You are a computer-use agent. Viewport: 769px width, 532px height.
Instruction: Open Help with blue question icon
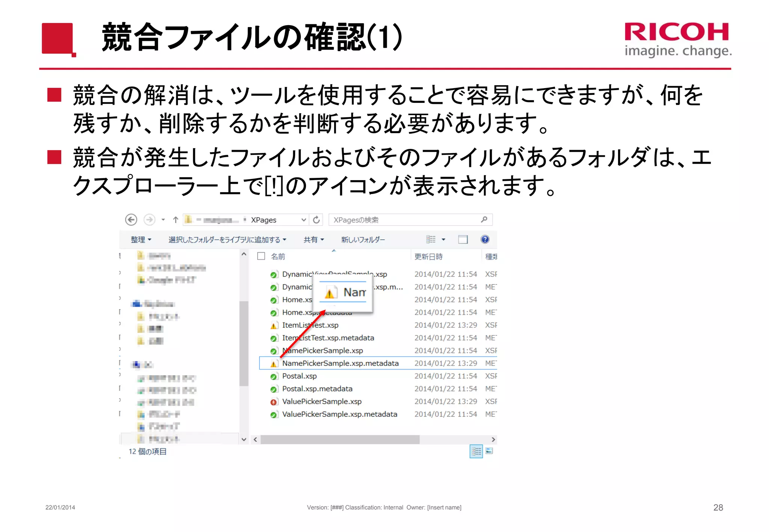point(485,239)
